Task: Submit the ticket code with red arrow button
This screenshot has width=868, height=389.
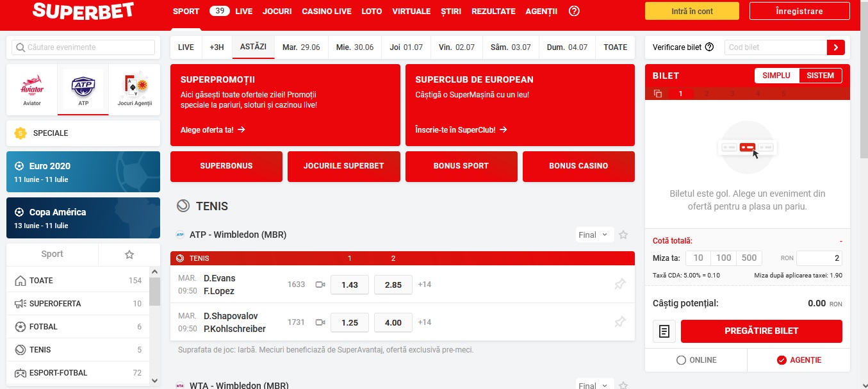Action: [836, 47]
